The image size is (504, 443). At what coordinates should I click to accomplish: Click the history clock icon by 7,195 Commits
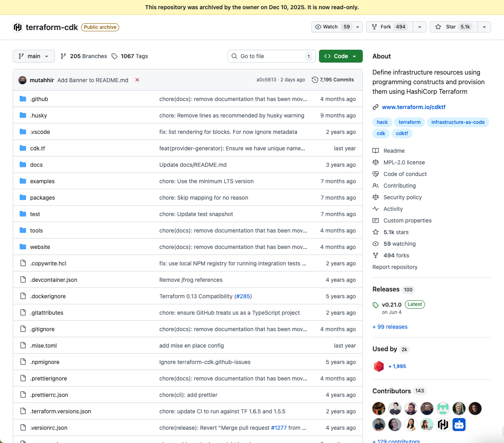[315, 80]
